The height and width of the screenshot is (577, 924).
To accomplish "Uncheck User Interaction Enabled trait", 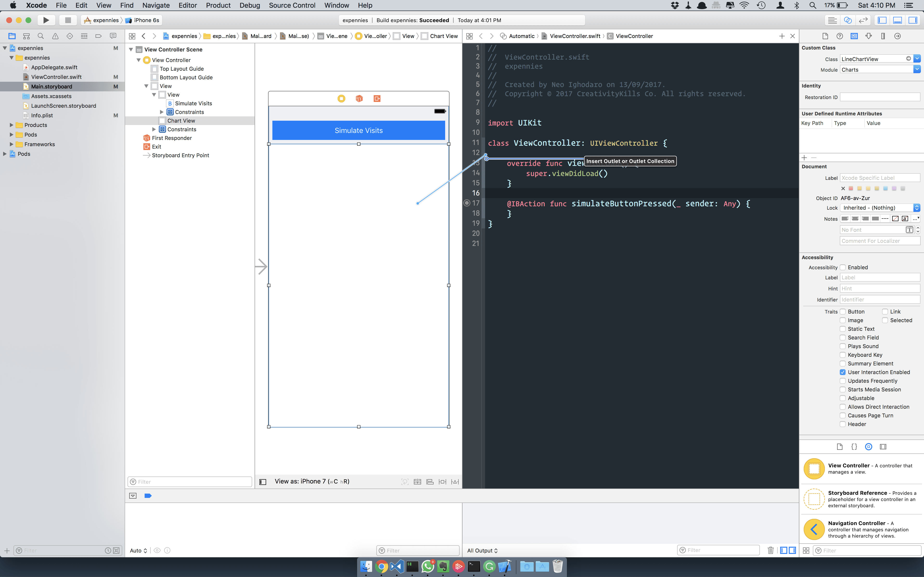I will coord(843,372).
